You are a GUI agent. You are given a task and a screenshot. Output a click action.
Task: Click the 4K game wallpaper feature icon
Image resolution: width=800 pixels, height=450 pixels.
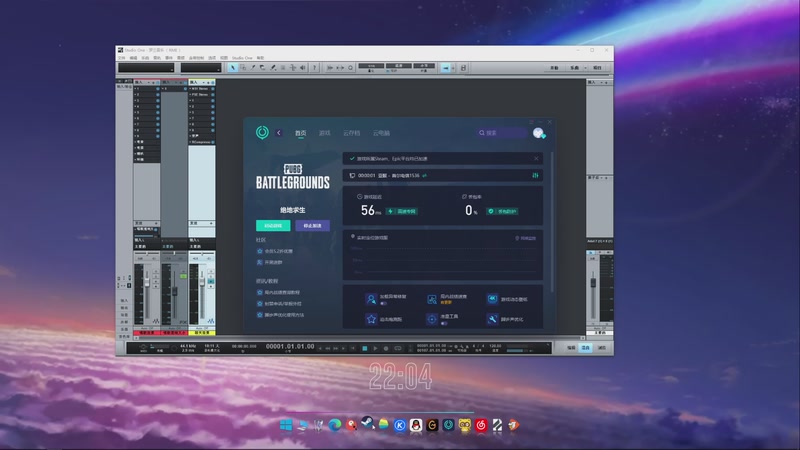pos(492,299)
